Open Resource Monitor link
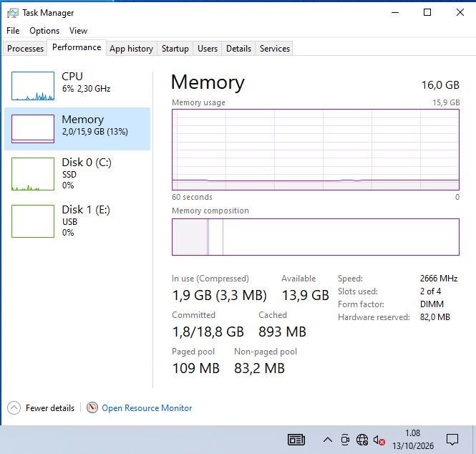Viewport: 476px width, 454px height. tap(147, 408)
